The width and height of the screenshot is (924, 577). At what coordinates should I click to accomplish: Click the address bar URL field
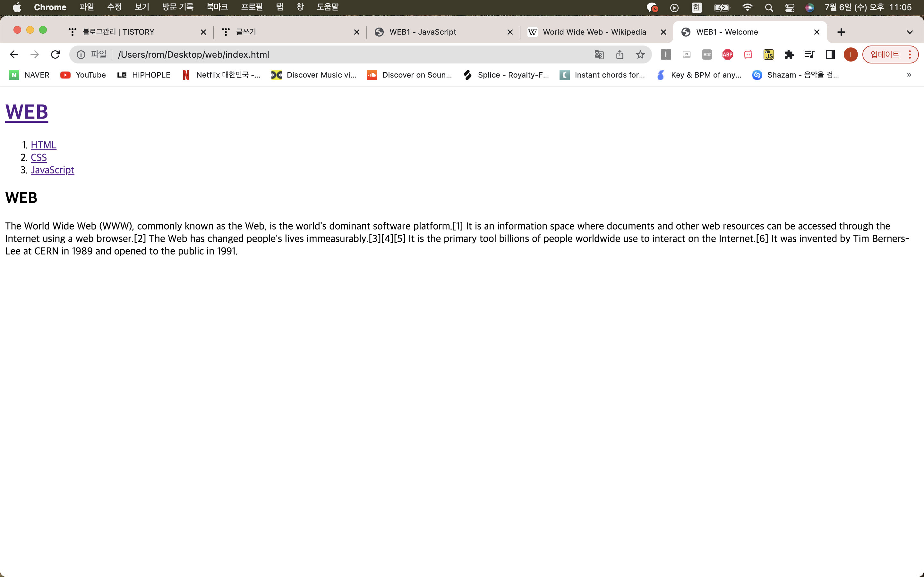tap(344, 54)
